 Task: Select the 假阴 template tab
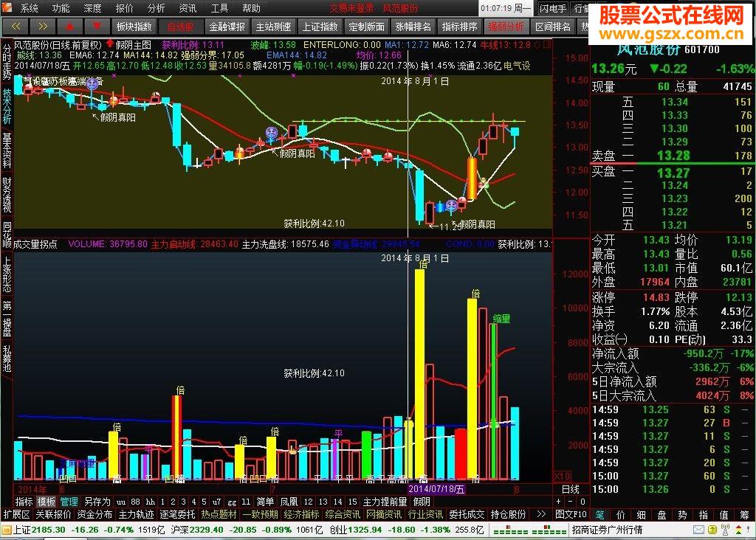coord(422,502)
